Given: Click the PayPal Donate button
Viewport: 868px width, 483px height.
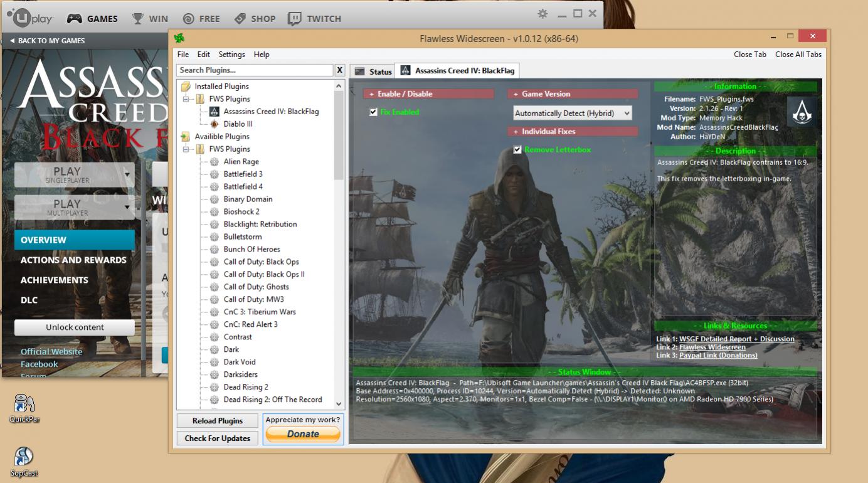Looking at the screenshot, I should click(303, 433).
